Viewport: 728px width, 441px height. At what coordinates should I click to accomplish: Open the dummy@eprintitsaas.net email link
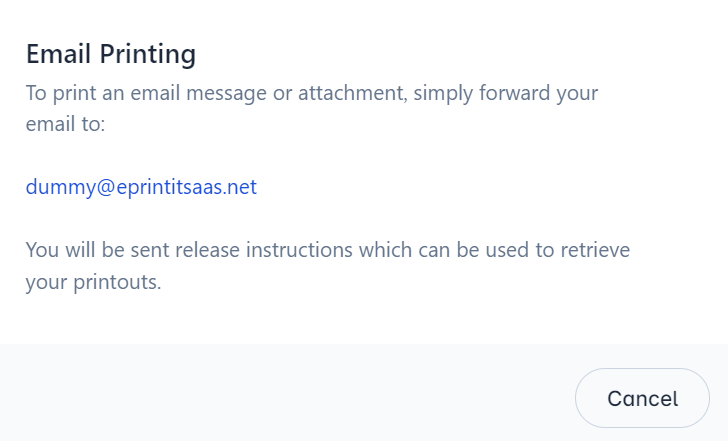tap(141, 188)
